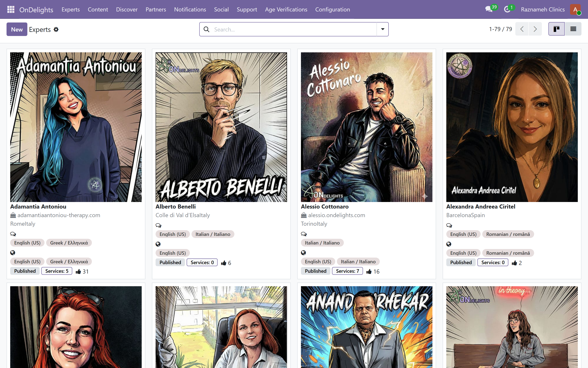The height and width of the screenshot is (368, 588).
Task: Open the apps grid menu icon
Action: pyautogui.click(x=11, y=9)
